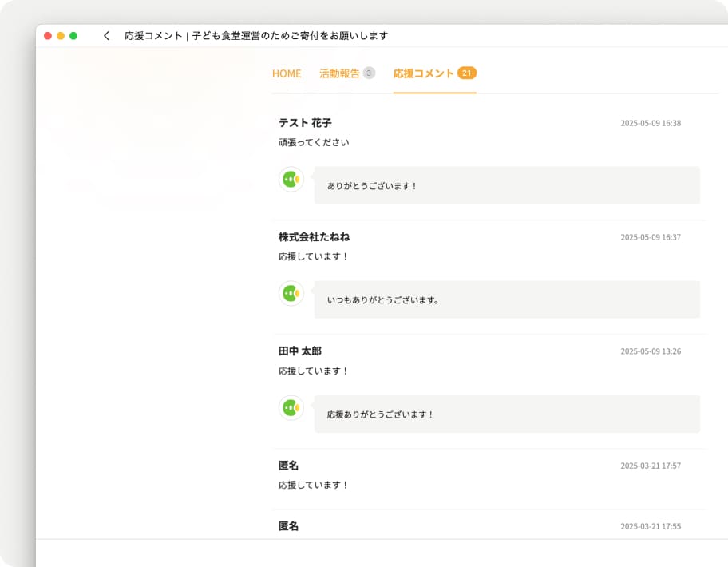Click the avatar beside いつもありがとうございます reply
Screen dimensions: 728x567
point(291,294)
